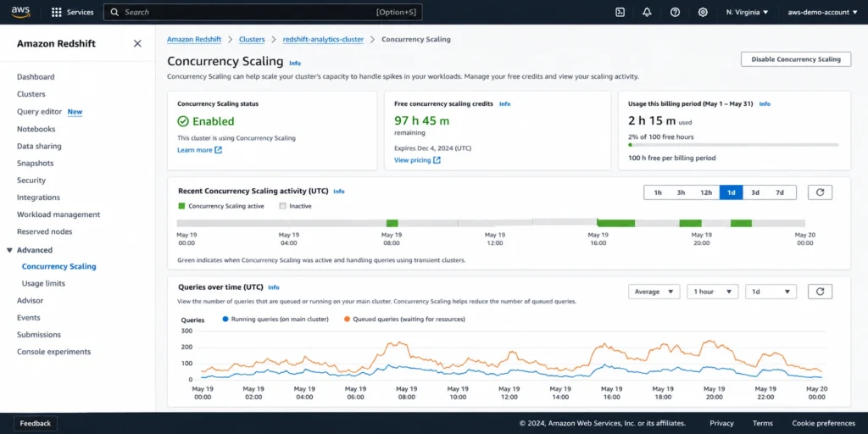Open Info next to Concurrency Scaling title

click(295, 63)
